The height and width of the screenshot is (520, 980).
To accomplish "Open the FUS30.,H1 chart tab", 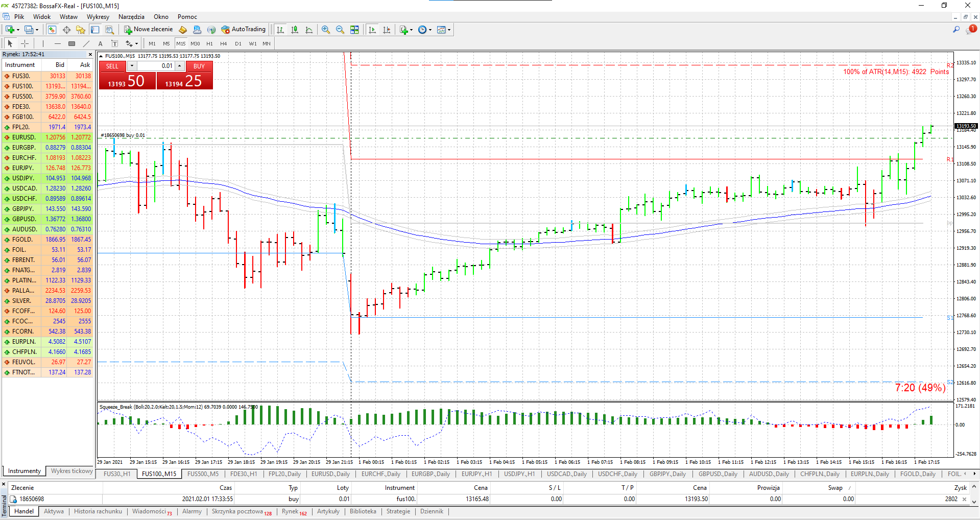I will click(x=117, y=474).
